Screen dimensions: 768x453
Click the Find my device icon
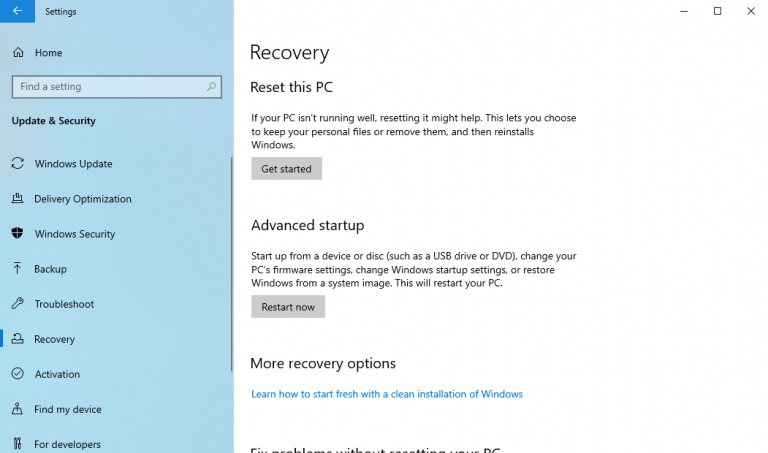[18, 409]
